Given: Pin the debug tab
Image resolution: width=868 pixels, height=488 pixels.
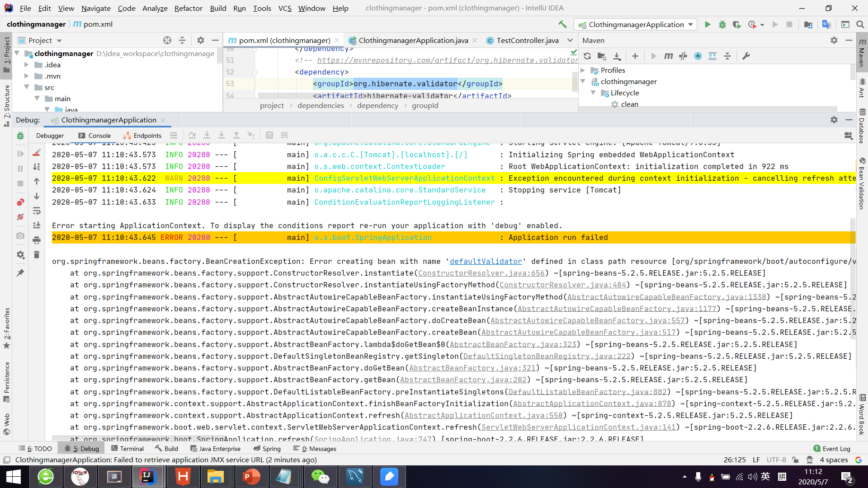Looking at the screenshot, I should [20, 273].
